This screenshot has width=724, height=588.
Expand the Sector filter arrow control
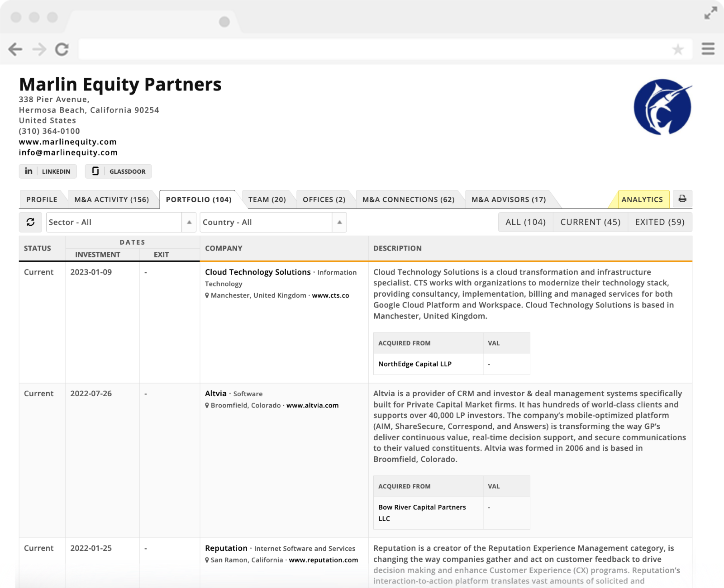(189, 222)
